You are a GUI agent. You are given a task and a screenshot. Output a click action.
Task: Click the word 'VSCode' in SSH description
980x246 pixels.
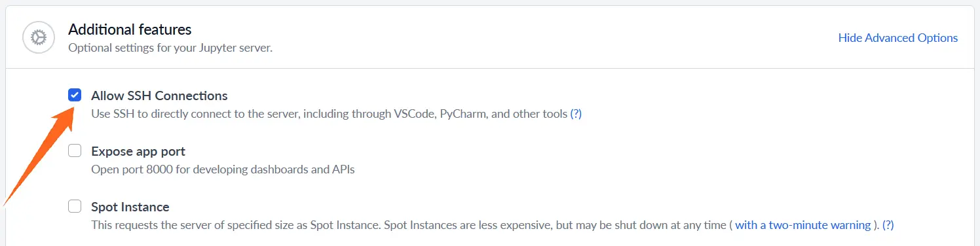pos(413,114)
